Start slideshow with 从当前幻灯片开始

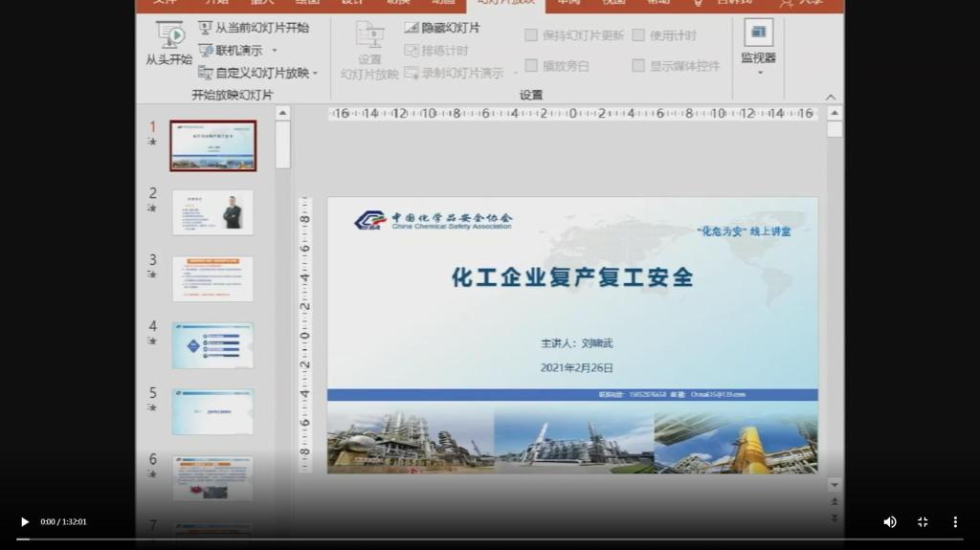[254, 28]
